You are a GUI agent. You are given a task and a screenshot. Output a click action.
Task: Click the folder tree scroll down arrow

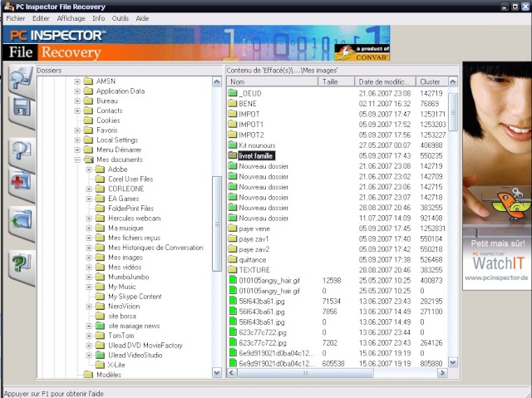[217, 373]
